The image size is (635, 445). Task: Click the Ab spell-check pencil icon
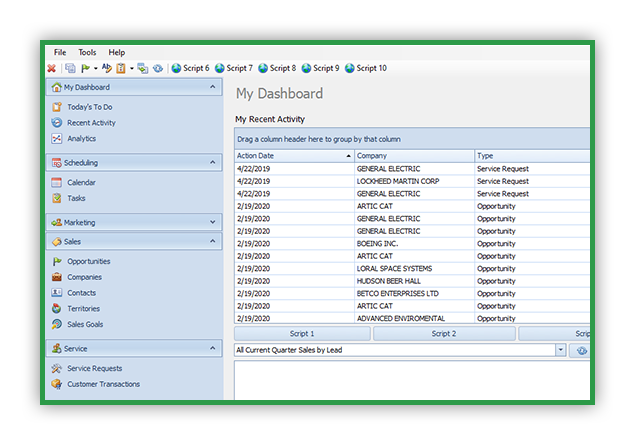(x=107, y=68)
